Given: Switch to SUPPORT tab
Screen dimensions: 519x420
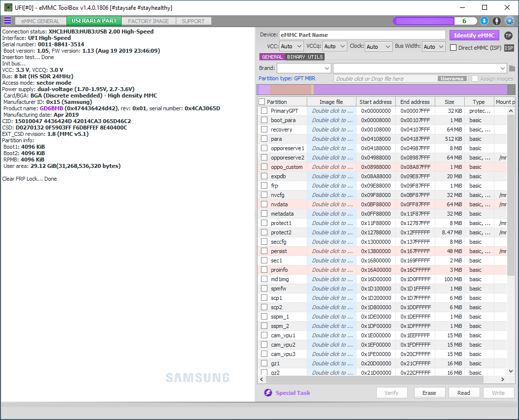Looking at the screenshot, I should click(193, 21).
